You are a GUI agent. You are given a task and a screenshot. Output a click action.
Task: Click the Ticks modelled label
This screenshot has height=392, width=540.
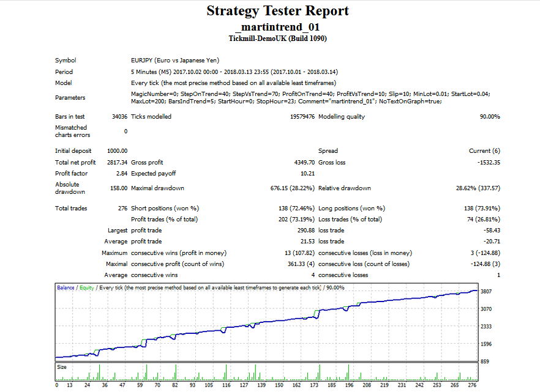click(151, 117)
